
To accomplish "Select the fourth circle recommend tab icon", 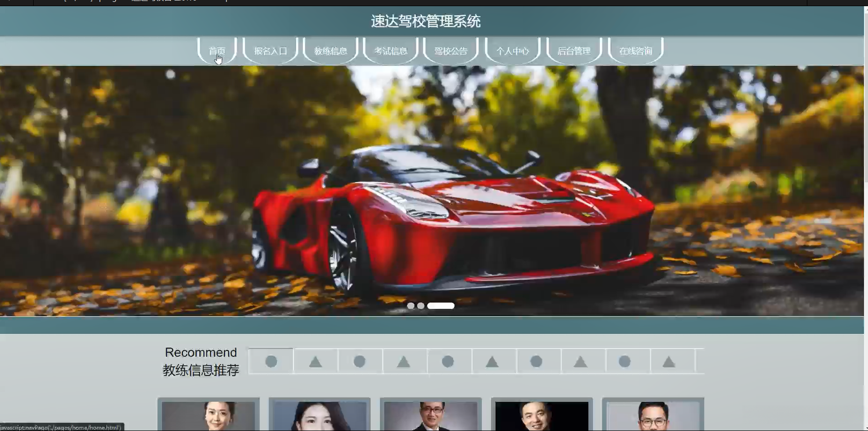I will (536, 361).
